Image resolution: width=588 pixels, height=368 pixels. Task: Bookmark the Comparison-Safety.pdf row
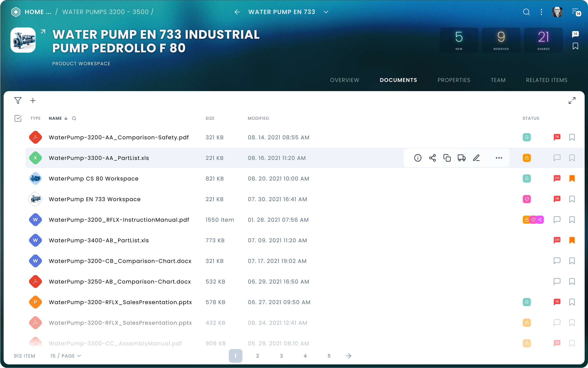tap(572, 137)
